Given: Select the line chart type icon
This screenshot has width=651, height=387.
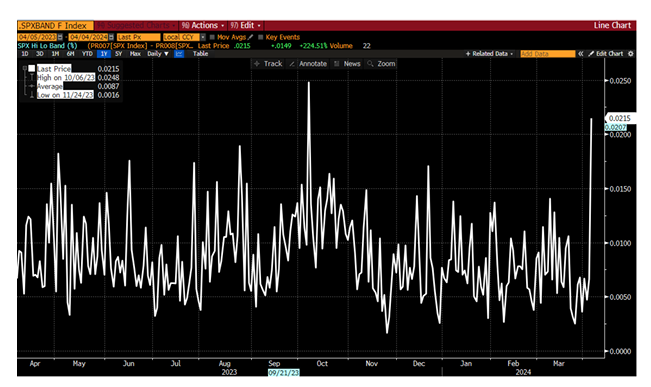Looking at the screenshot, I should [179, 54].
